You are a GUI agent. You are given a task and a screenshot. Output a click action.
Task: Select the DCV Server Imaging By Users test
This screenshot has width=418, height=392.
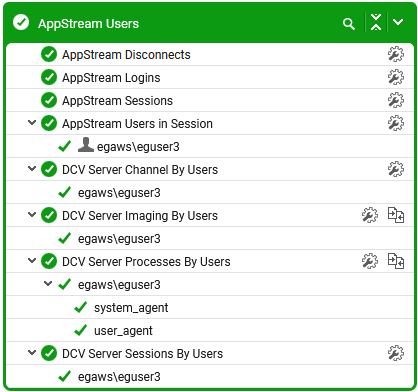[140, 216]
